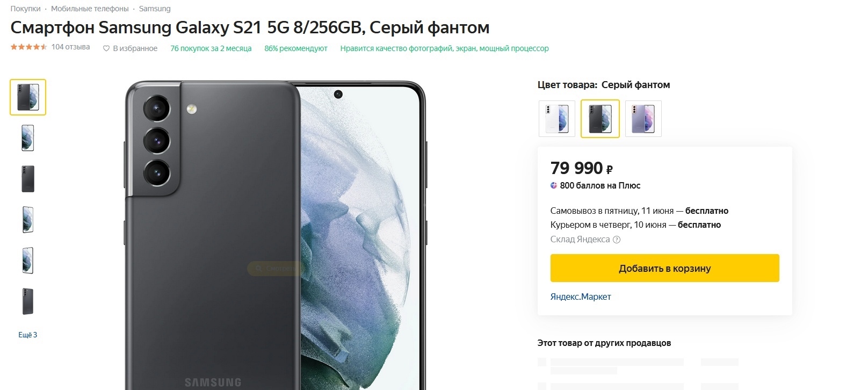Open the Яндекс.Маркет seller link
The width and height of the screenshot is (868, 390).
(581, 297)
